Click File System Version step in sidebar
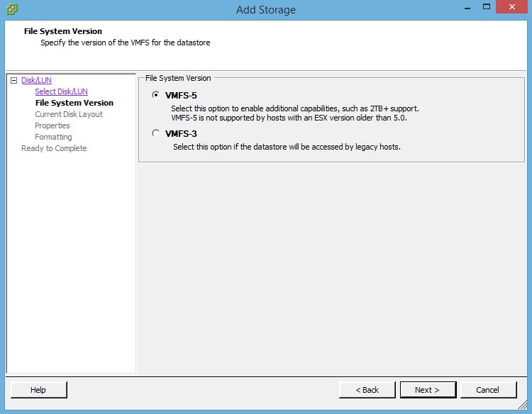532x414 pixels. coord(74,103)
